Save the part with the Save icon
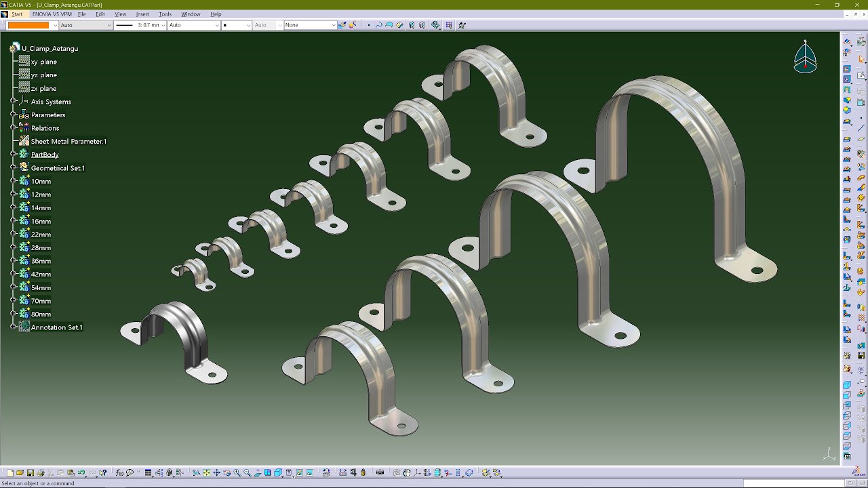The width and height of the screenshot is (868, 488). pos(31,472)
